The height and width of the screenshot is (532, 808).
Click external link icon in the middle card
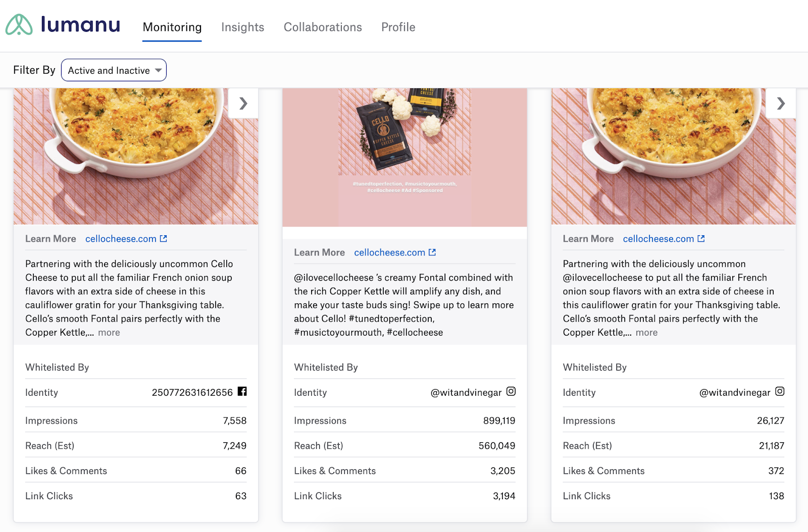tap(432, 252)
